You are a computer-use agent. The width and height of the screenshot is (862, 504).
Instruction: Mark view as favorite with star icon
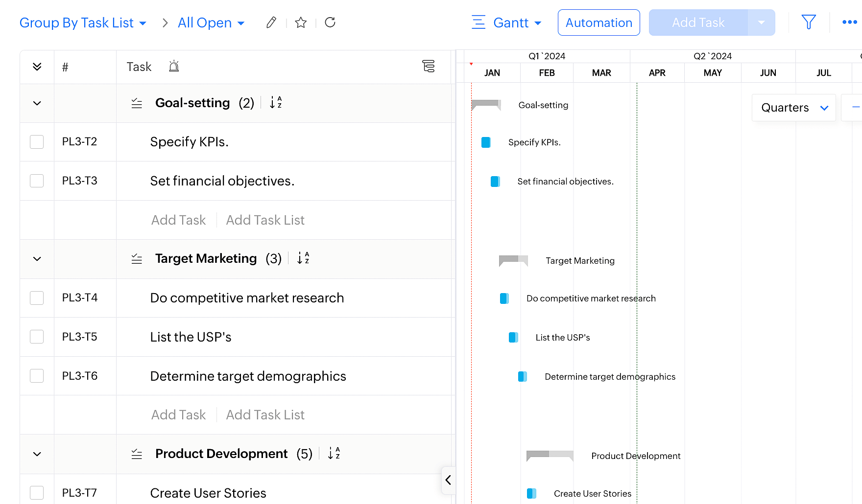pyautogui.click(x=301, y=23)
